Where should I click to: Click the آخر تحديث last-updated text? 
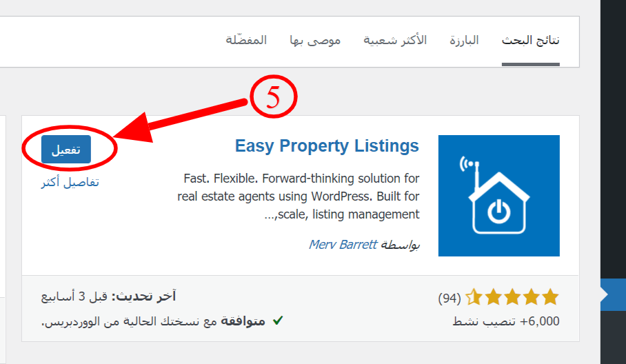click(x=108, y=296)
